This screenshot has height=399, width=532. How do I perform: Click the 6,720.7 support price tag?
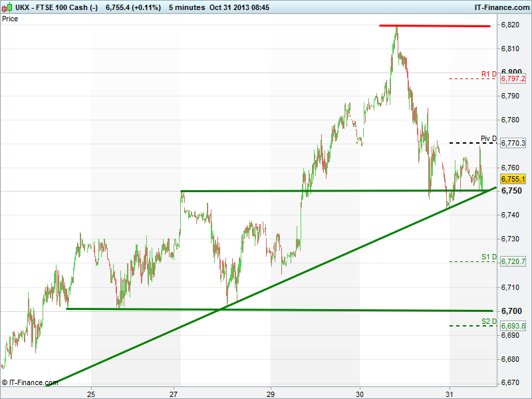[513, 261]
